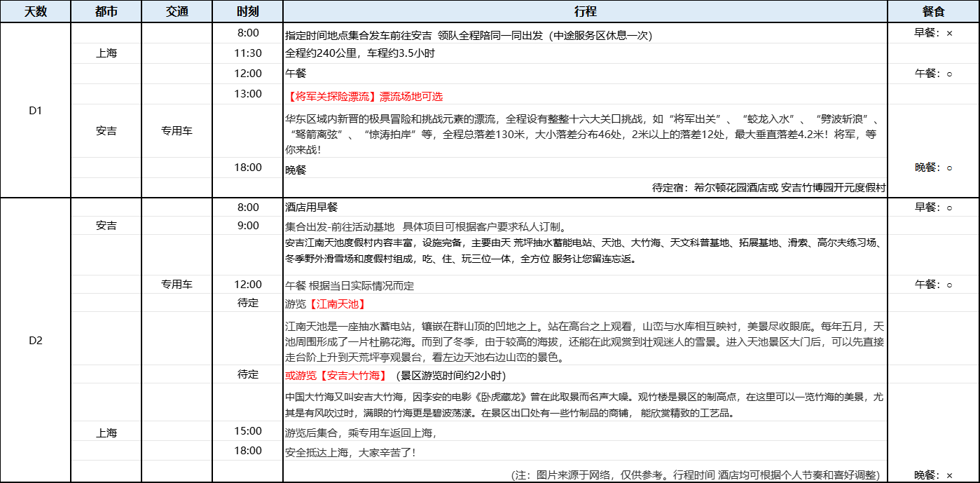Image resolution: width=980 pixels, height=483 pixels.
Task: Select the 待定宿 希尔顿花园酒店 hotel note
Action: (768, 188)
